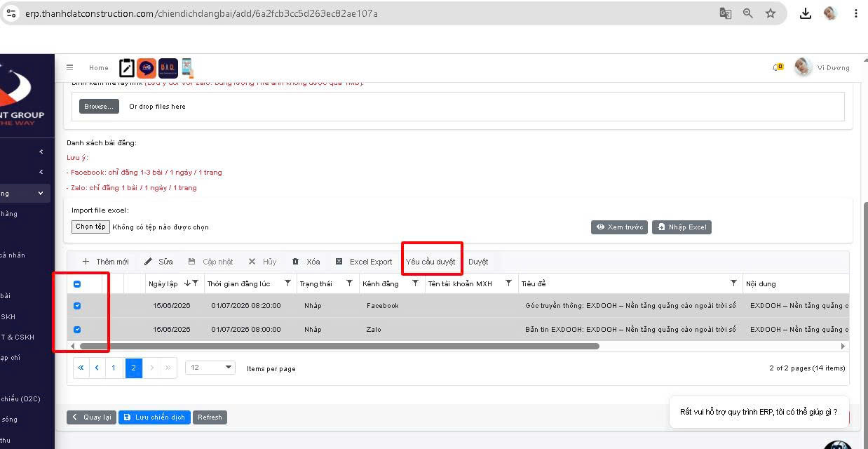Click Yêu cầu duyệt toolbar item

(x=430, y=262)
